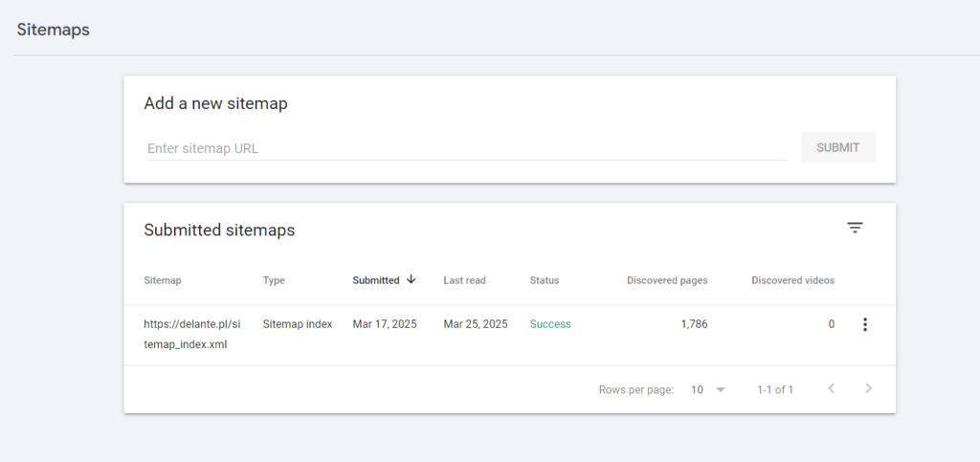Click the sort arrow next to Submitted
This screenshot has width=980, height=462.
coord(412,279)
